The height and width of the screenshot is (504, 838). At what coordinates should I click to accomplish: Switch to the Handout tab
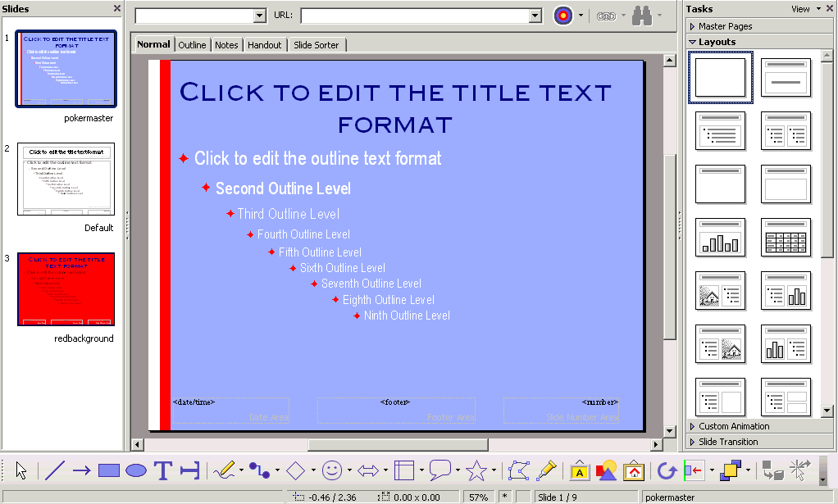(x=264, y=45)
